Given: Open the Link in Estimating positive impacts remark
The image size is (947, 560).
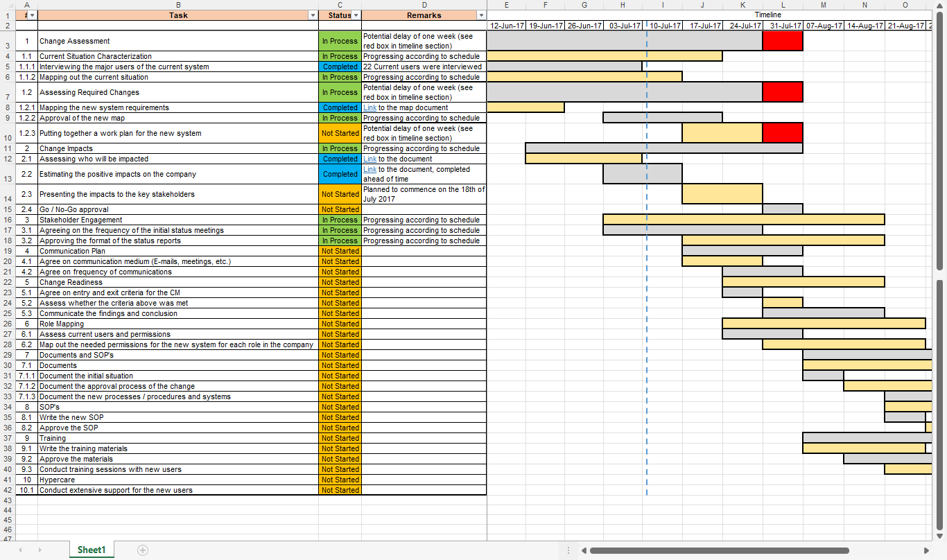Looking at the screenshot, I should coord(370,169).
